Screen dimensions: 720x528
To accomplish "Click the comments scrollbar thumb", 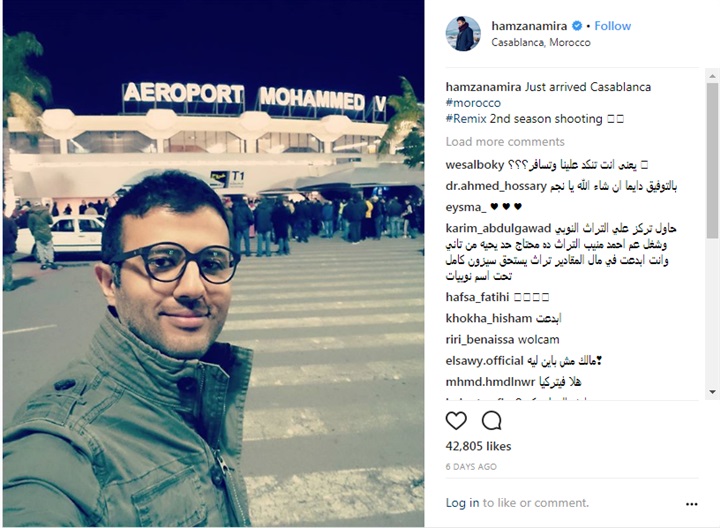I will pos(712,160).
